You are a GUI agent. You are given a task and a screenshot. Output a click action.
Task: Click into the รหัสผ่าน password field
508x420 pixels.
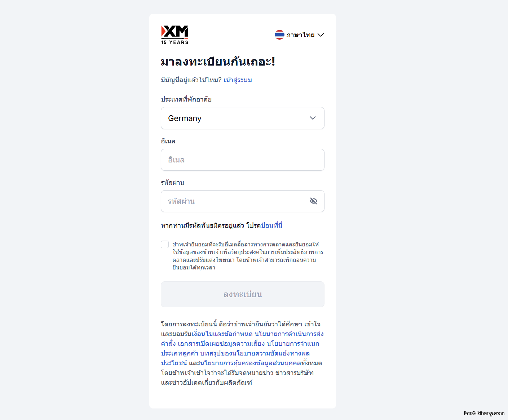point(234,201)
